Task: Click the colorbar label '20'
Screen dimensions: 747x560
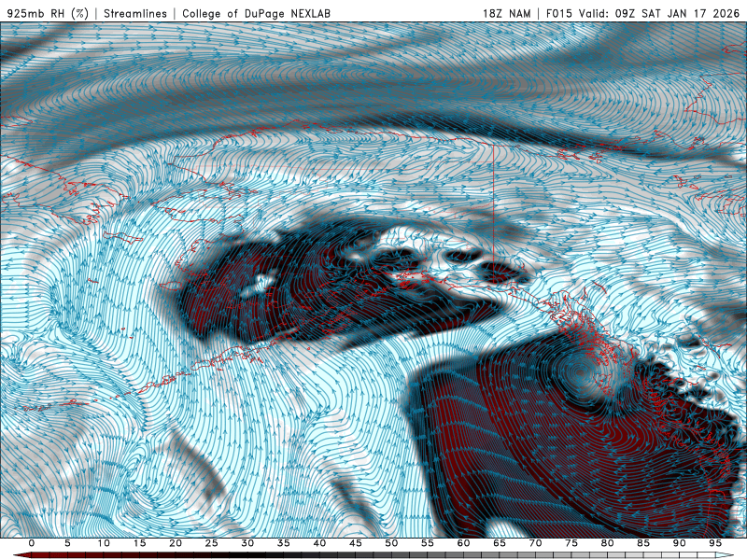Action: 176,543
